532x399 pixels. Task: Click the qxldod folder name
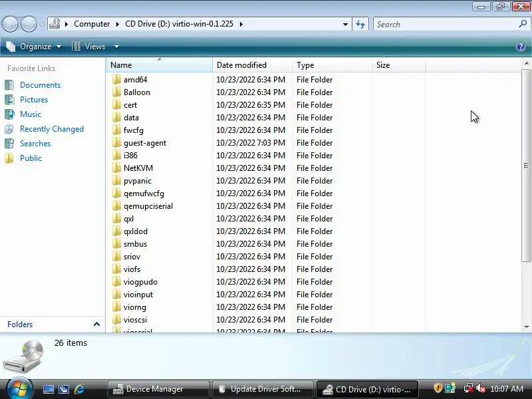click(136, 231)
